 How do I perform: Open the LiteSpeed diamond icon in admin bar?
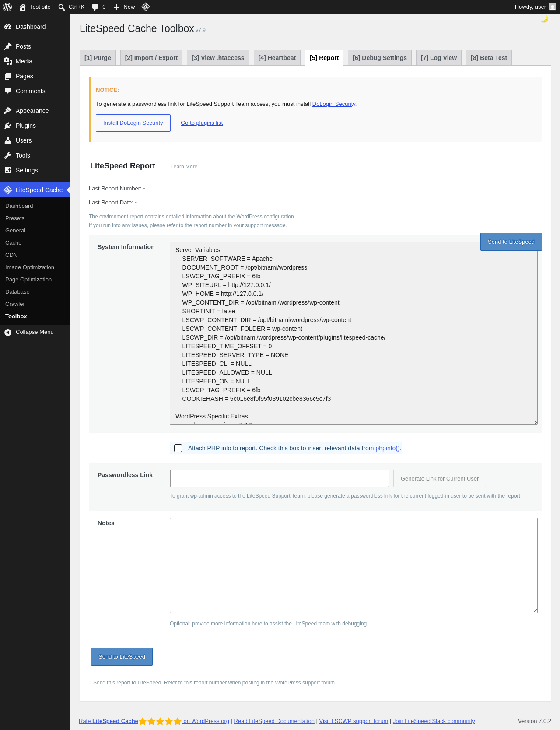[146, 7]
